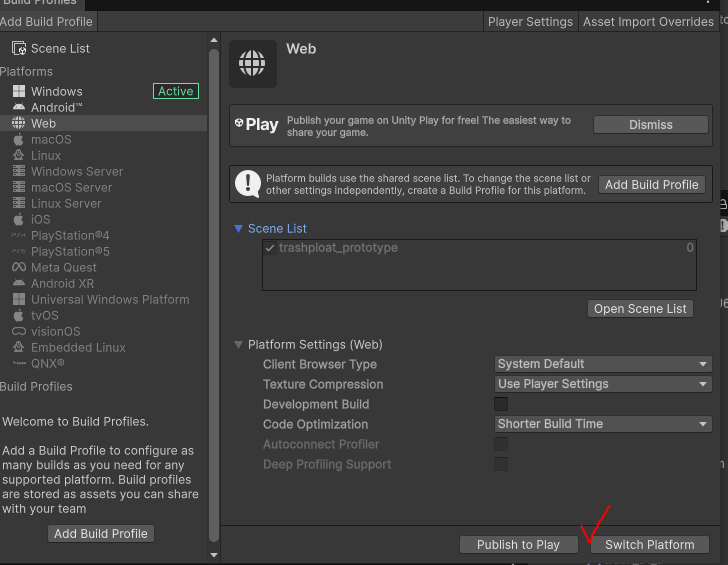Click the Windows Server icon
The width and height of the screenshot is (728, 565).
[19, 171]
